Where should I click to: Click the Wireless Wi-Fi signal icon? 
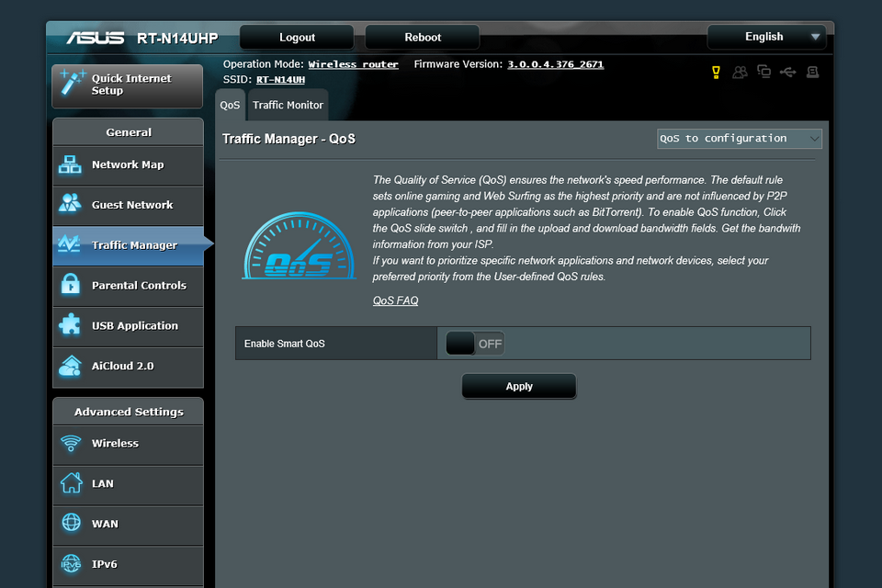pos(71,444)
